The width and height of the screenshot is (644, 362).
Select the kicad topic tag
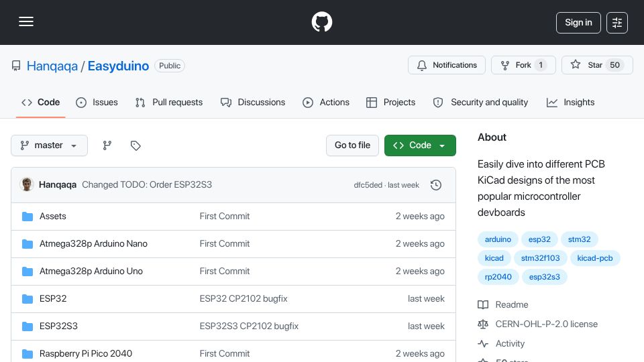[x=494, y=258]
